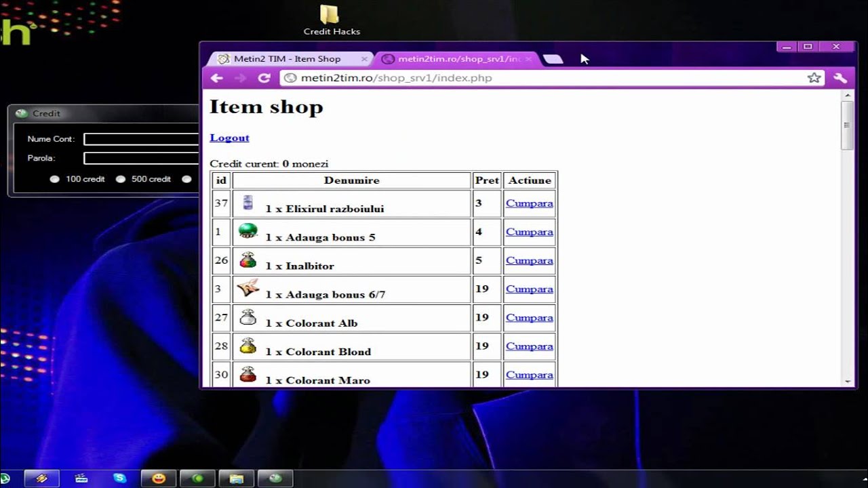
Task: Click the Pret column header
Action: 487,180
